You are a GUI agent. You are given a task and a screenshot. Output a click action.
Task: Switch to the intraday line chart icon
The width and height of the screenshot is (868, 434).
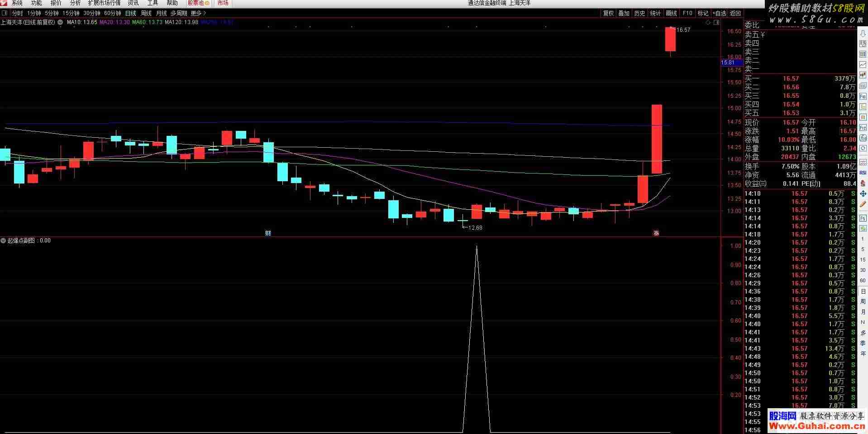pos(863,65)
